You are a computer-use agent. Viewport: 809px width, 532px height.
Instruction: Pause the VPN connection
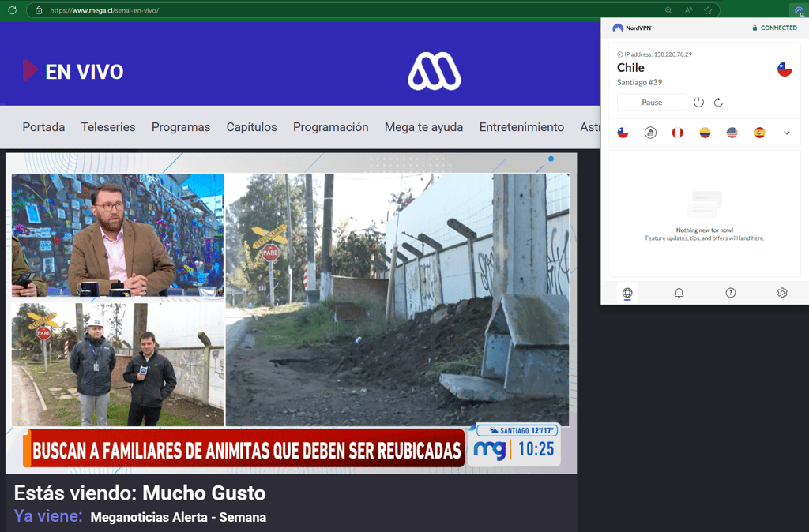652,102
